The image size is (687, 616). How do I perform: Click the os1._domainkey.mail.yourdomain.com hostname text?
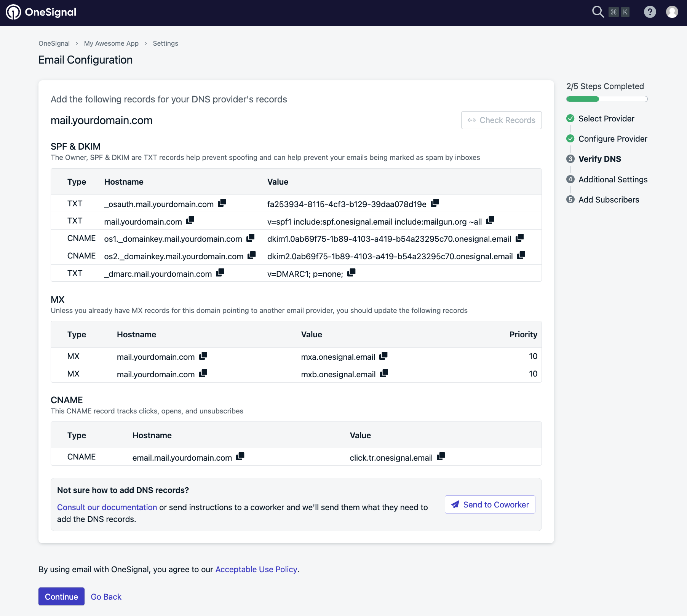173,239
